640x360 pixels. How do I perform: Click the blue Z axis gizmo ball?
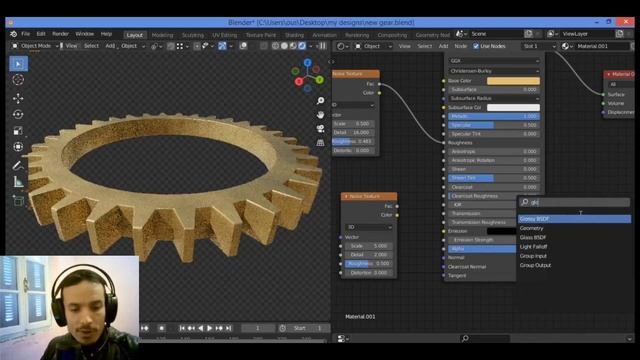tap(308, 62)
